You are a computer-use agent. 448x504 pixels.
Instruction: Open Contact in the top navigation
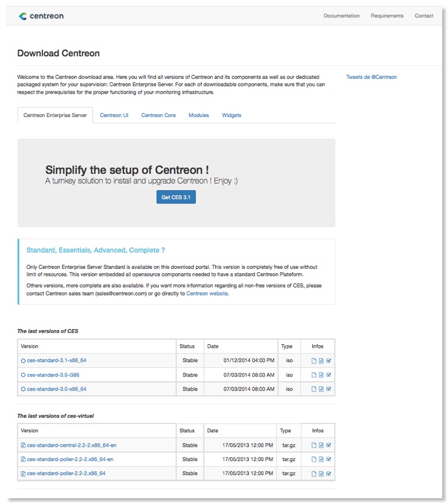[424, 16]
